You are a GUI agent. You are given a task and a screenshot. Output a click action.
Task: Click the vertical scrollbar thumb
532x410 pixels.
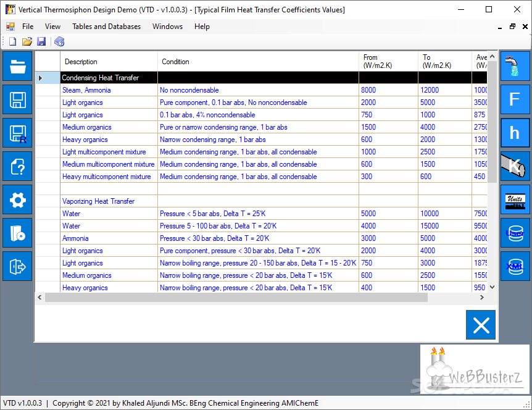click(493, 122)
